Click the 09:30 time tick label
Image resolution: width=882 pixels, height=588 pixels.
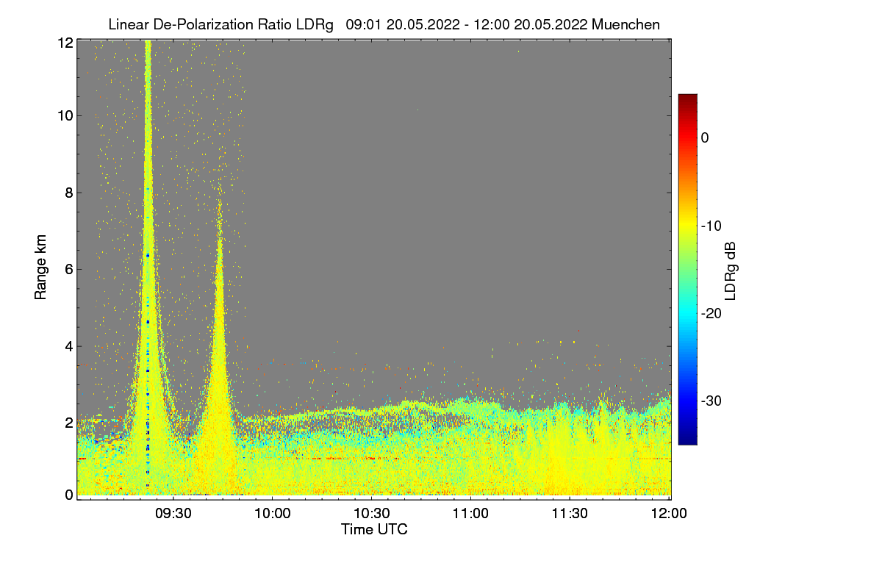pos(173,513)
